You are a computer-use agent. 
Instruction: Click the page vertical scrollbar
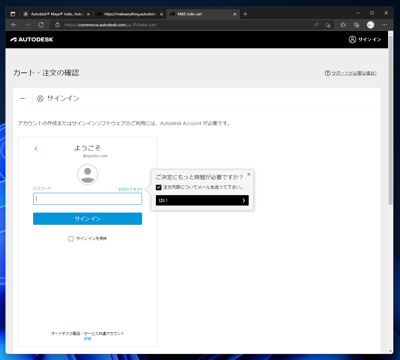pos(391,119)
